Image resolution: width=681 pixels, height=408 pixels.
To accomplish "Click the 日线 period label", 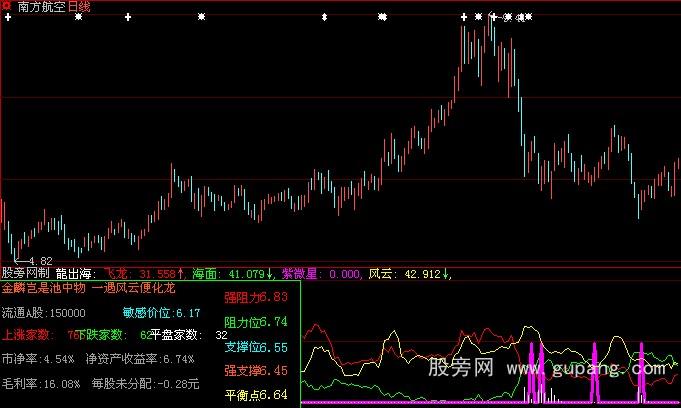I will point(79,7).
